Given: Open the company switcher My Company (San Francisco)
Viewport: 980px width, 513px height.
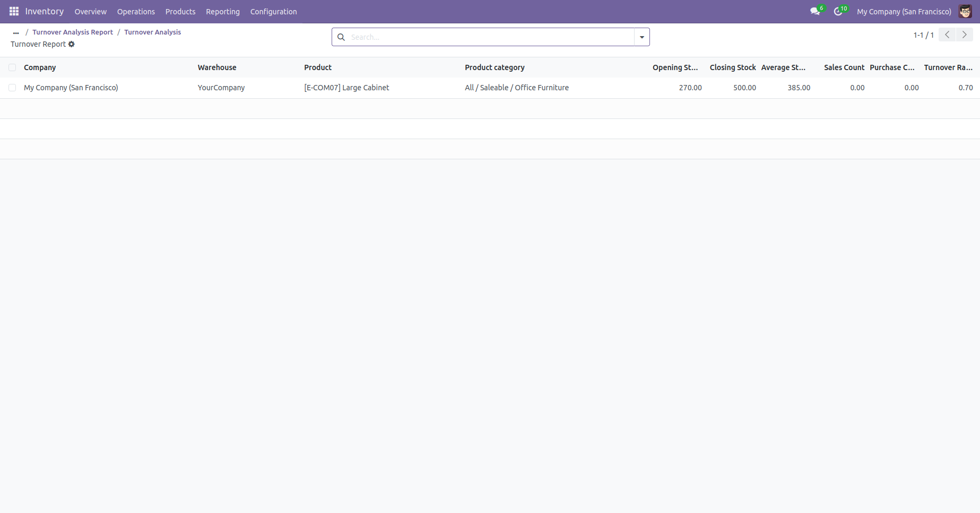Looking at the screenshot, I should [904, 12].
